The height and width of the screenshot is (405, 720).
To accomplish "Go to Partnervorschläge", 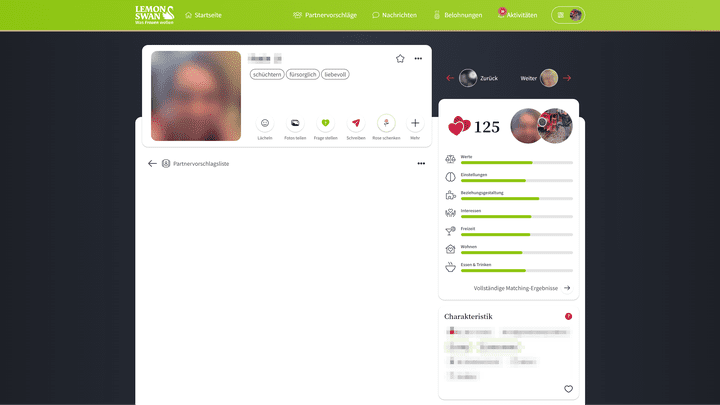I will [x=325, y=15].
